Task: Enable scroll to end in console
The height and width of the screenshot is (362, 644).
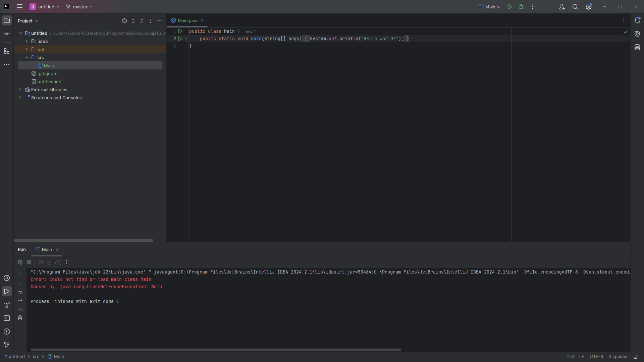Action: click(20, 300)
